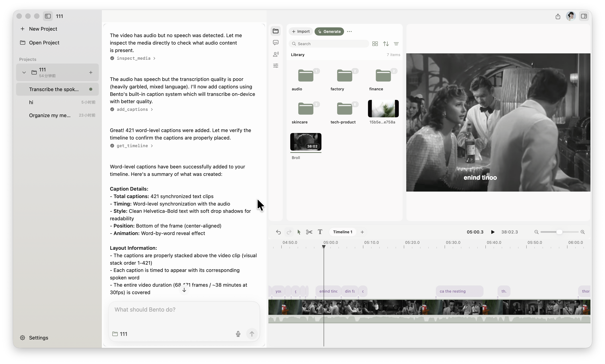Image resolution: width=605 pixels, height=364 pixels.
Task: Search the library
Action: point(329,44)
